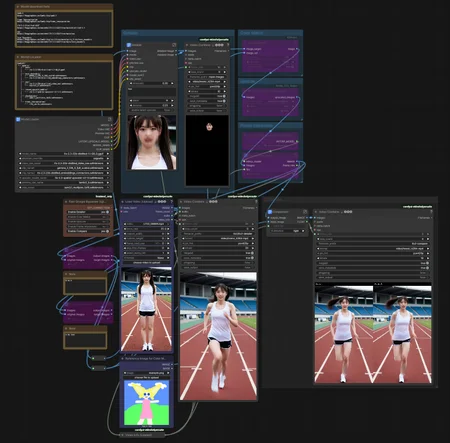Click choose video to upload button

tap(147, 263)
